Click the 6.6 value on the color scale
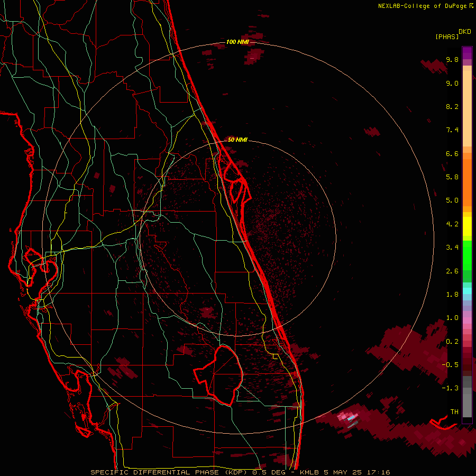The width and height of the screenshot is (476, 476). [x=452, y=153]
